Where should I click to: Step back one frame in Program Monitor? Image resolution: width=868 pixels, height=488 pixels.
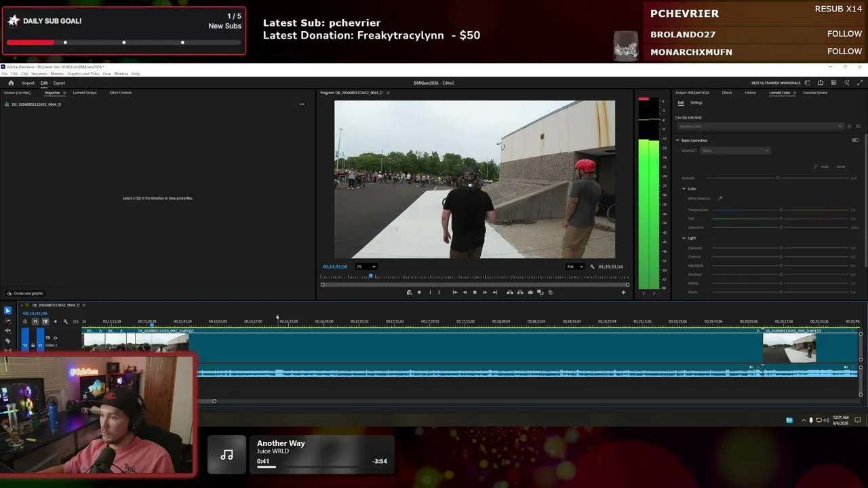[465, 292]
